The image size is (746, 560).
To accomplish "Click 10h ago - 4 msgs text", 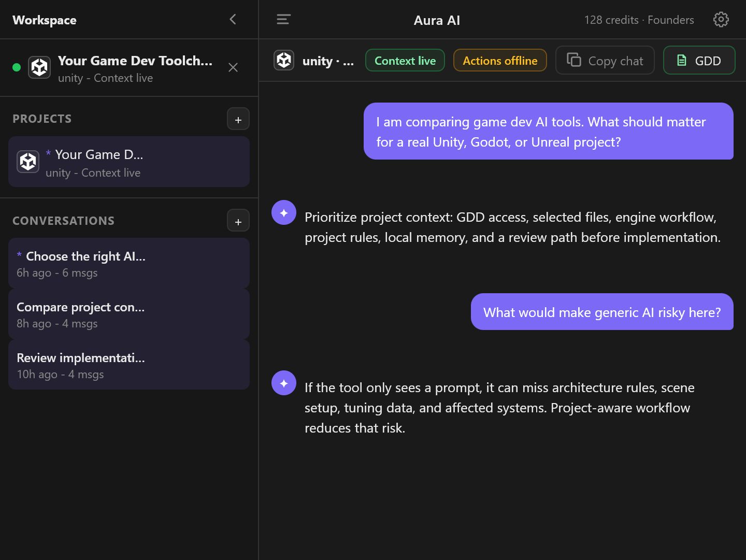I will 60,375.
